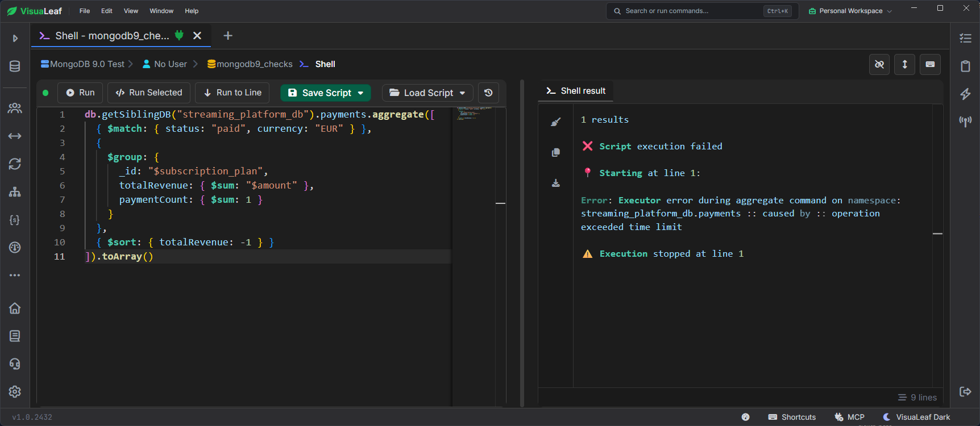Open settings gear in left sidebar

tap(15, 392)
